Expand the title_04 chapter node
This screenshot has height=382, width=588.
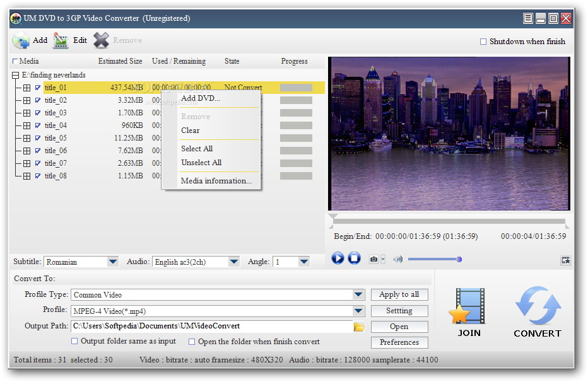pyautogui.click(x=26, y=125)
